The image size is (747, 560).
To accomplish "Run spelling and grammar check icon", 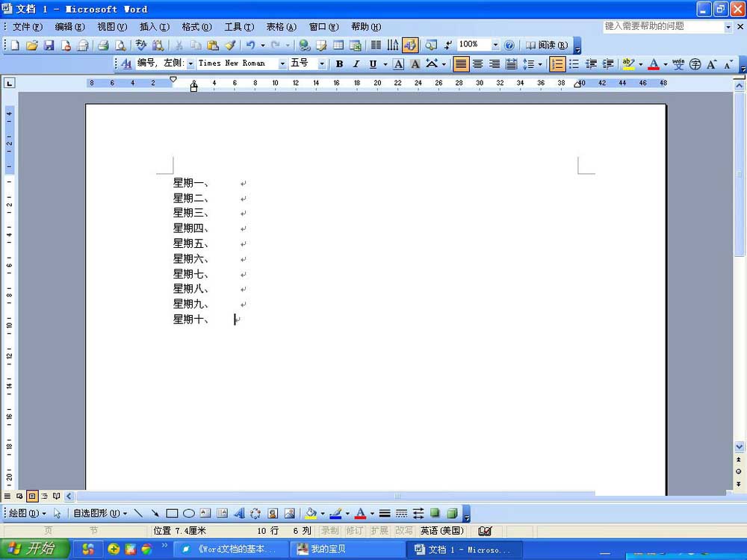I will pos(141,46).
